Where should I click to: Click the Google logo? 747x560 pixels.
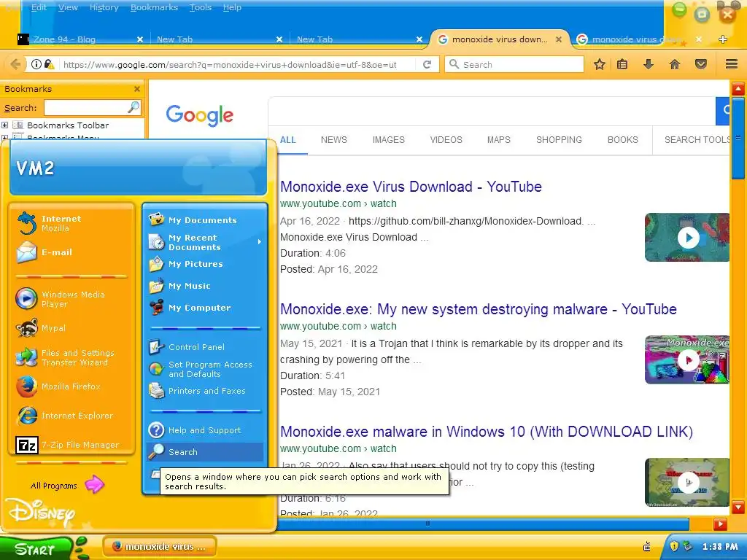200,115
